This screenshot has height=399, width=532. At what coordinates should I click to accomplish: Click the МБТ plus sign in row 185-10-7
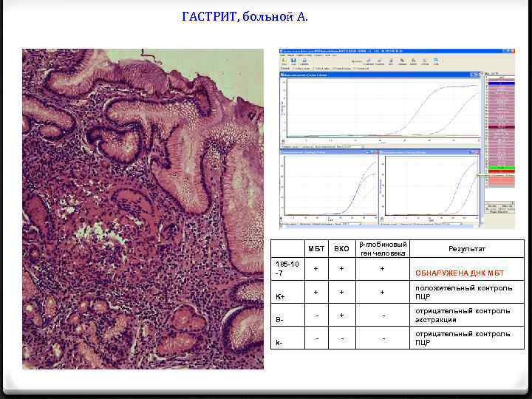tap(316, 268)
